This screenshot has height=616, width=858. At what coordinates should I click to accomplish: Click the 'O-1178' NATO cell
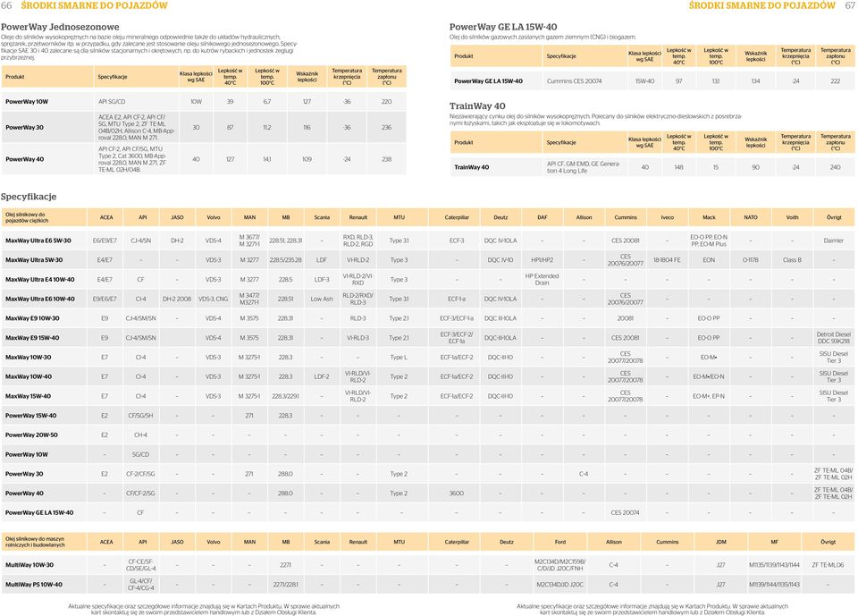tap(750, 260)
